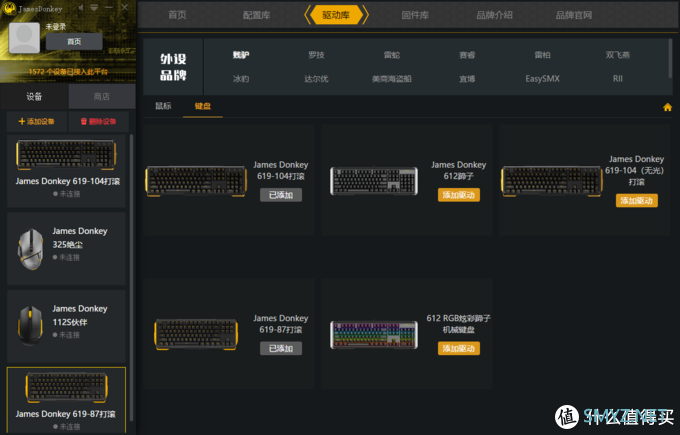Open the 品牌介绍 top navigation tab
680x435 pixels.
click(494, 15)
